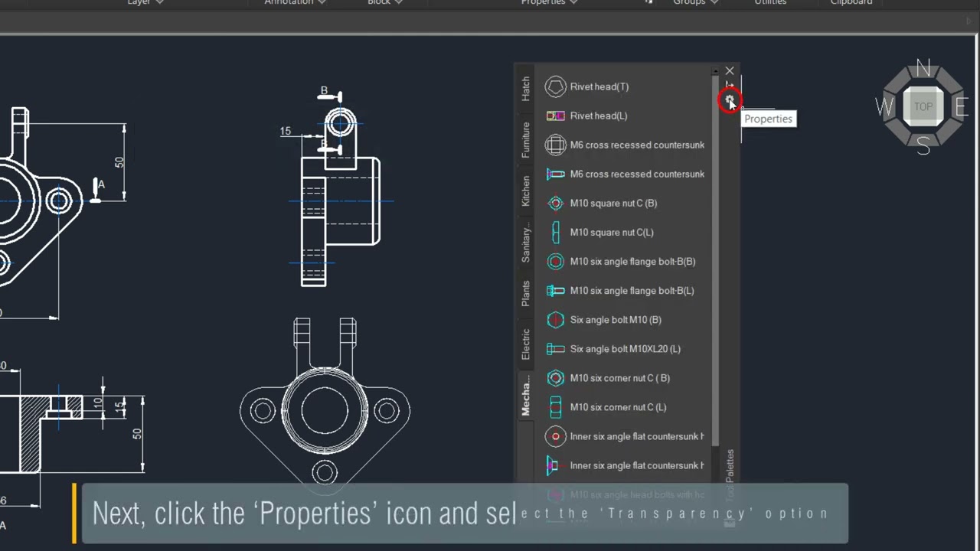Screen dimensions: 980x551
Task: Switch to the Hatch palette tab
Action: tap(525, 88)
